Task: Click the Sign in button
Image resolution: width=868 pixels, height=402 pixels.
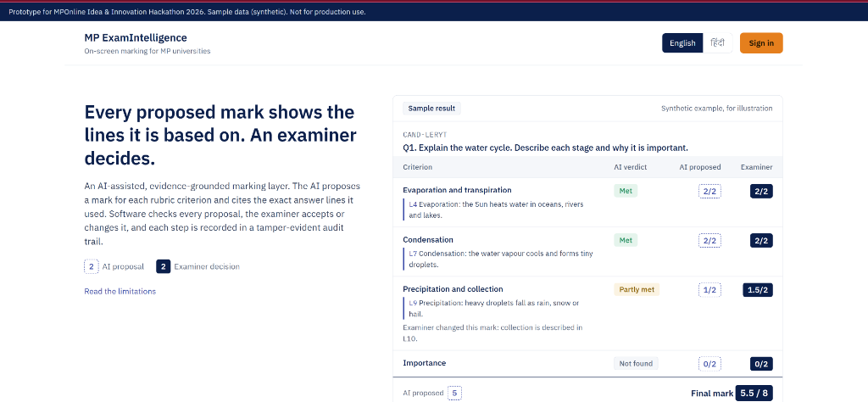Action: [761, 43]
